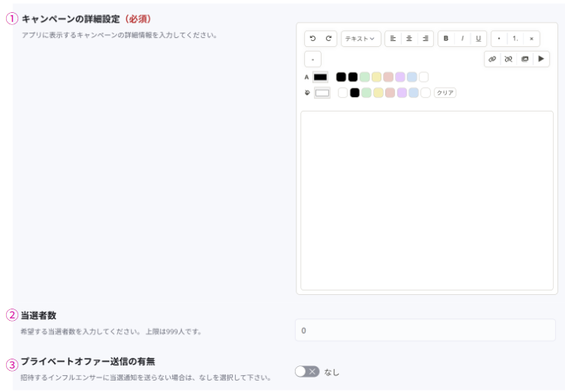Insert a numbered list
The height and width of the screenshot is (392, 568).
point(515,39)
